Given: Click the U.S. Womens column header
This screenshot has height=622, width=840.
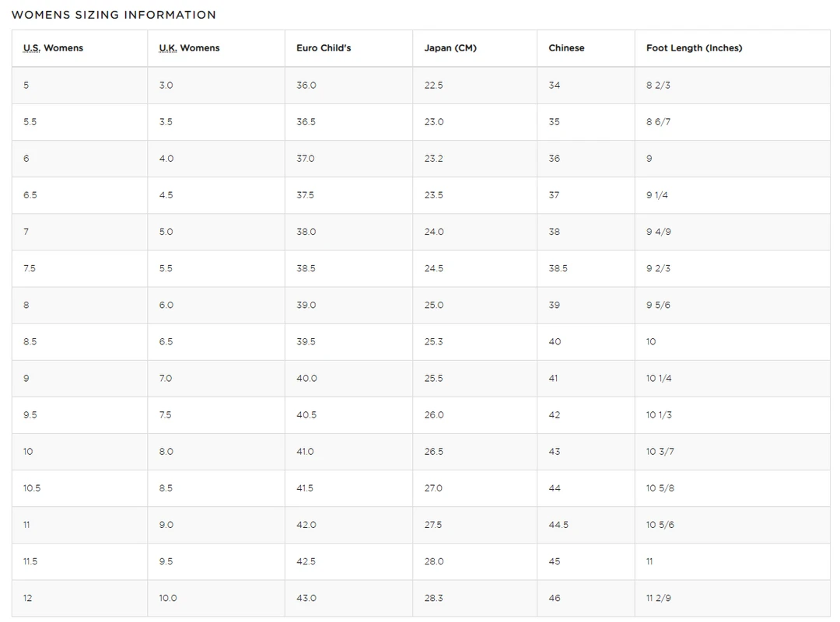Looking at the screenshot, I should click(53, 48).
